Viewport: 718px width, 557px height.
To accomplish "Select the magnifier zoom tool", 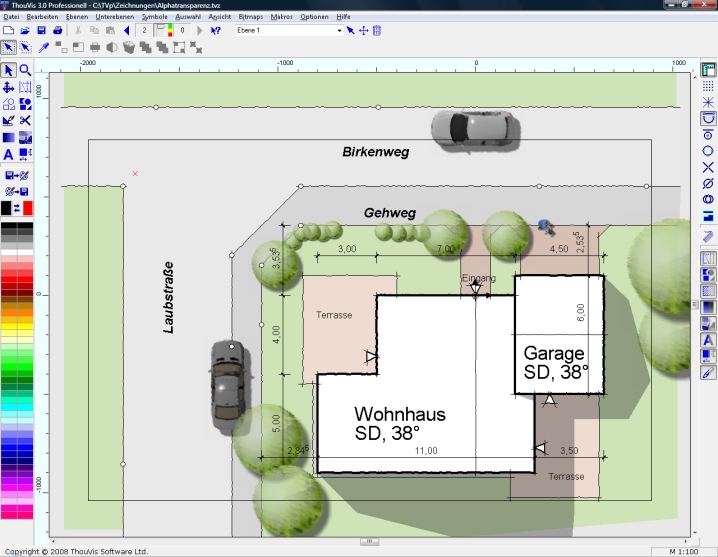I will 25,70.
